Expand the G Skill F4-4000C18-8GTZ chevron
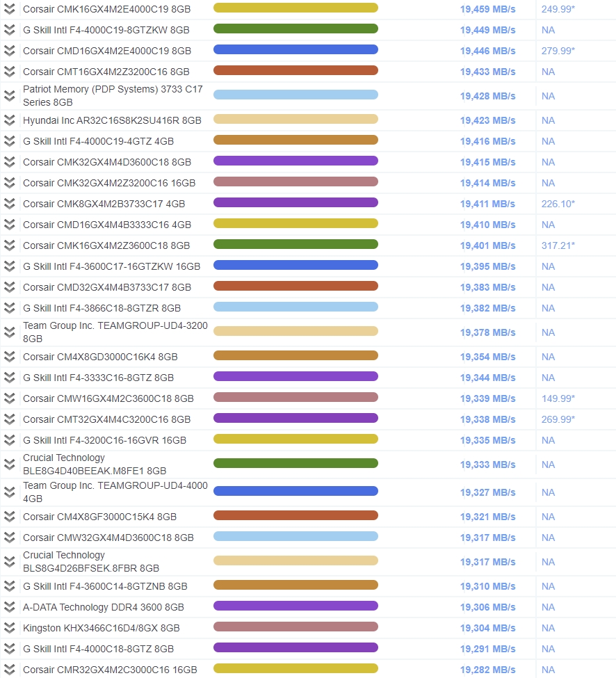Image resolution: width=616 pixels, height=678 pixels. [x=10, y=649]
